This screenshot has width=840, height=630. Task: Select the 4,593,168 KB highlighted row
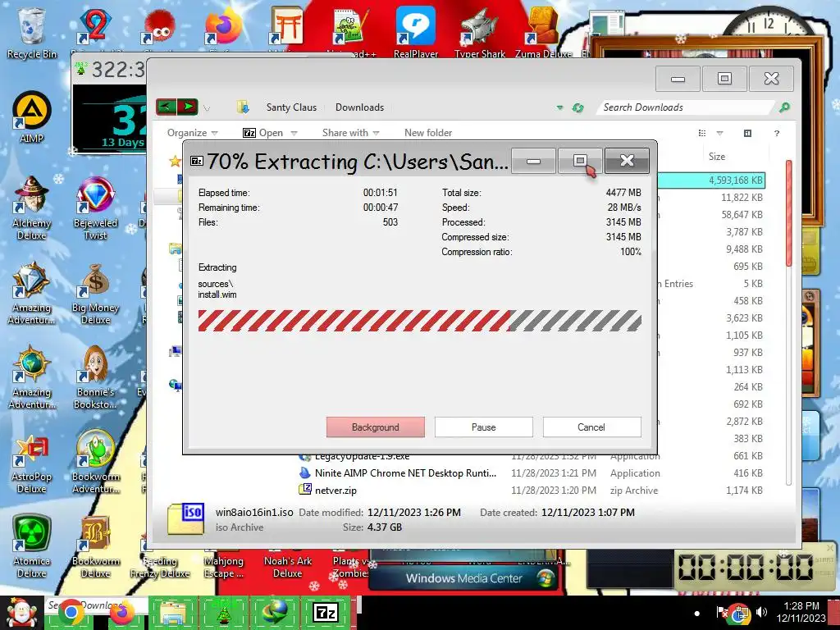click(x=711, y=180)
